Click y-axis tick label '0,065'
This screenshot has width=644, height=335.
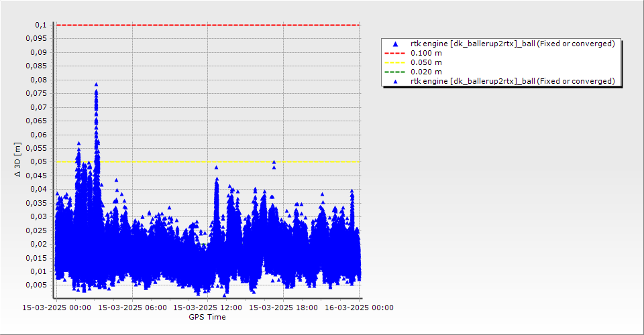[x=36, y=121]
